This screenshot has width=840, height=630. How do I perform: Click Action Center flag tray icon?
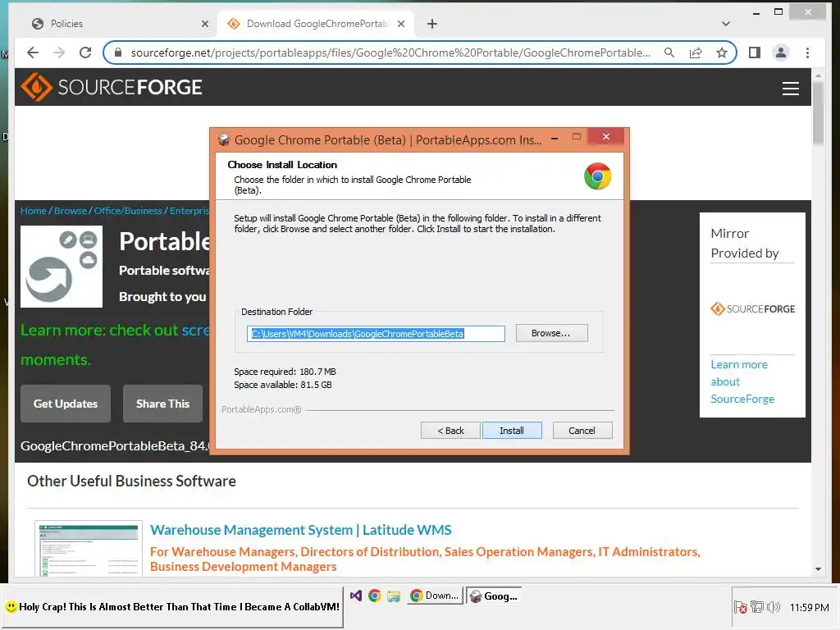coord(741,607)
